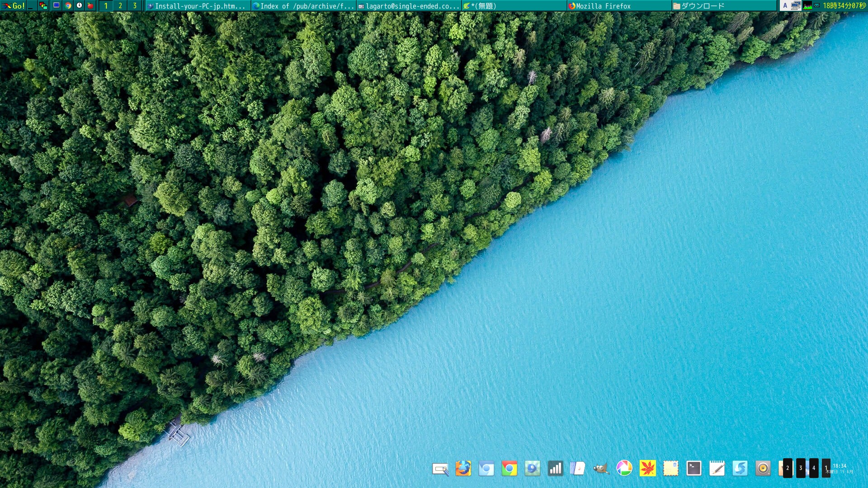Launch GIMP from the bottom dock
This screenshot has height=488, width=868.
tap(601, 469)
